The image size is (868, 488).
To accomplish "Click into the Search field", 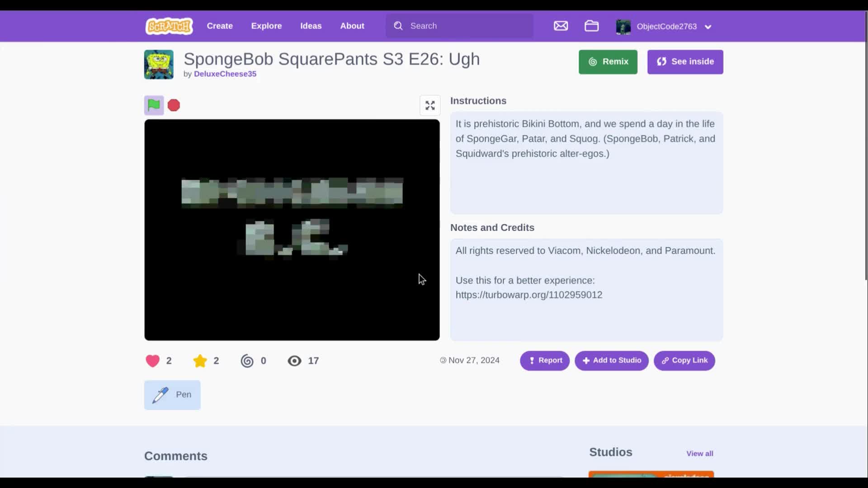I will coord(466,26).
